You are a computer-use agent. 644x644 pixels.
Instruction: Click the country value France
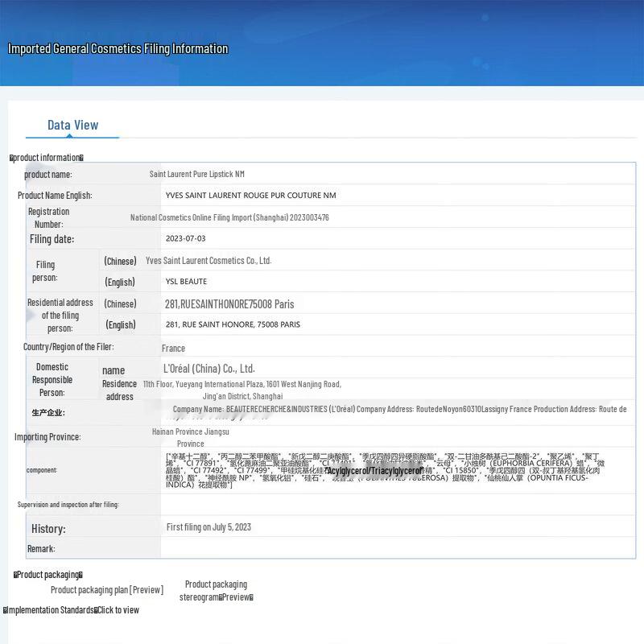point(173,349)
